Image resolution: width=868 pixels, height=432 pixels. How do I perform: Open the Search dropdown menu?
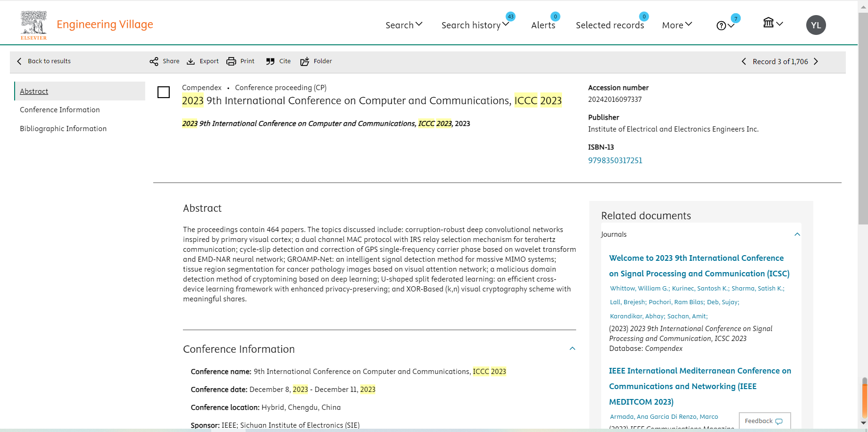[404, 25]
